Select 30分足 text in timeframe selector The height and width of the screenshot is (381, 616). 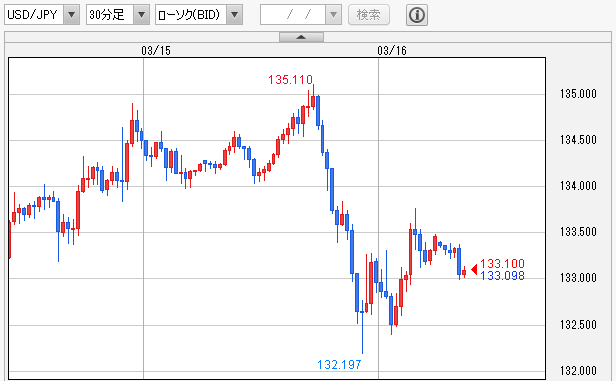(106, 15)
